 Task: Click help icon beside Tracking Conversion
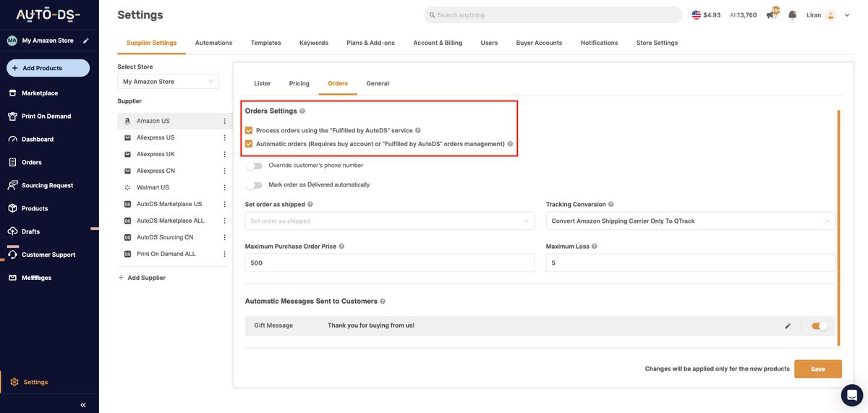pyautogui.click(x=611, y=205)
